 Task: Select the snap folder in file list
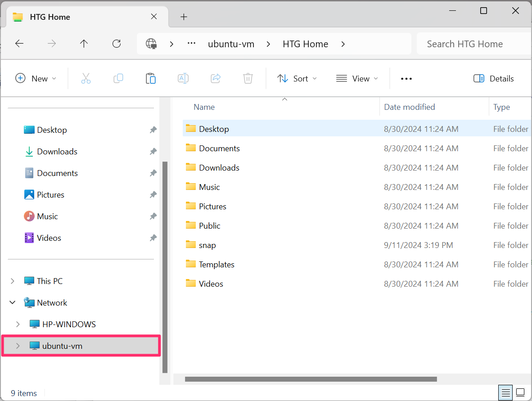[357, 245]
